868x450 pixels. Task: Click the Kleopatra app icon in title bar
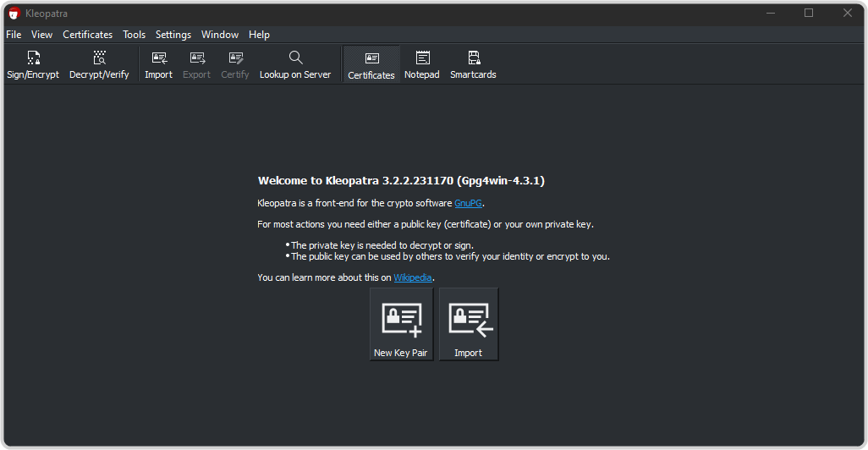(x=14, y=13)
